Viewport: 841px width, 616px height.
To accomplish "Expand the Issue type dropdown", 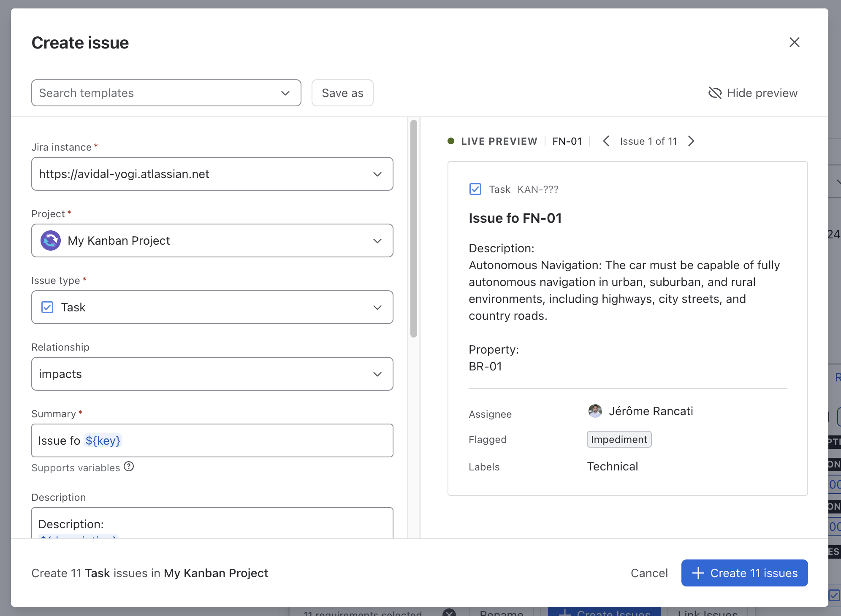I will (x=212, y=307).
